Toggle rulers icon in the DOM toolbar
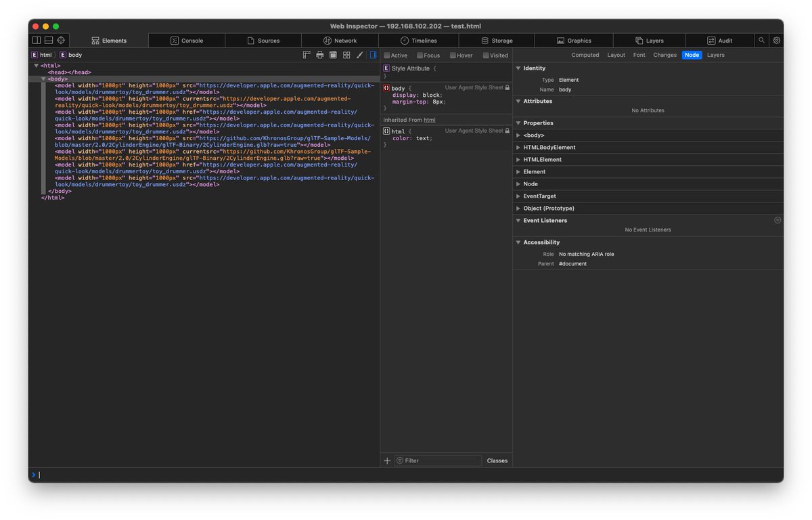 307,55
